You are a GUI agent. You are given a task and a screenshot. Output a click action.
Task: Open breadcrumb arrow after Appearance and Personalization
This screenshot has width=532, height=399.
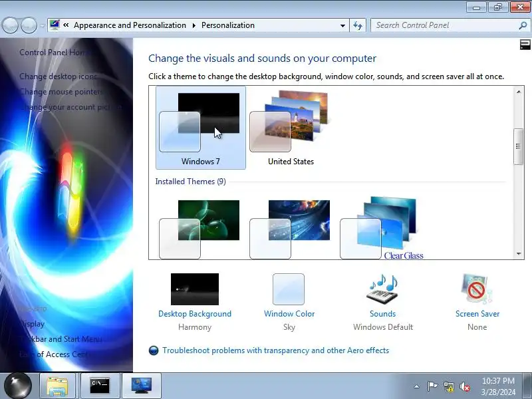(194, 25)
